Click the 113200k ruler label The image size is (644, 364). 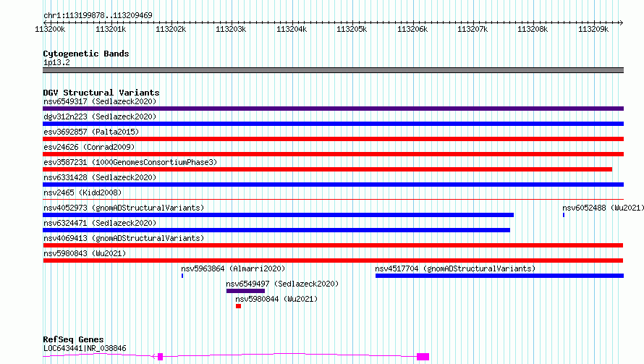50,29
